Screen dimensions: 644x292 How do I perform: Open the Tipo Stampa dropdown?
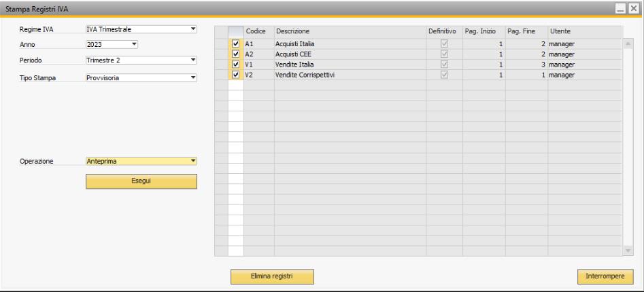tap(141, 78)
